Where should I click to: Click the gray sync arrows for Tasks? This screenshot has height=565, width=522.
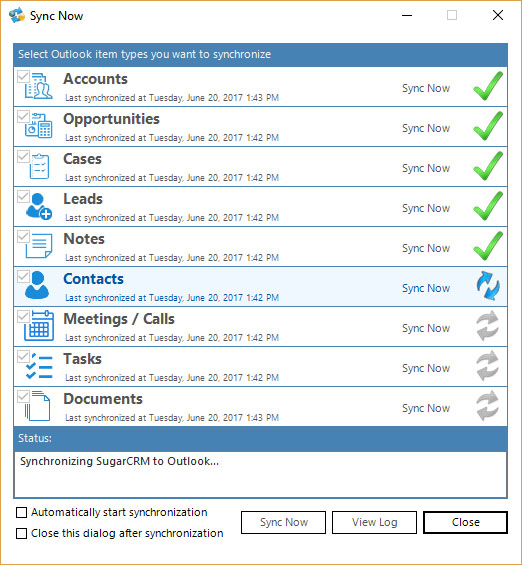point(488,366)
